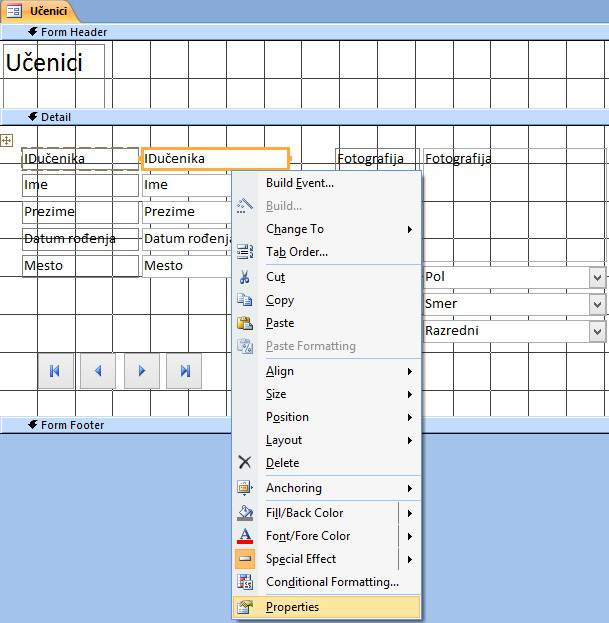Select the Mesto label control
Image resolution: width=609 pixels, height=623 pixels.
coord(80,266)
